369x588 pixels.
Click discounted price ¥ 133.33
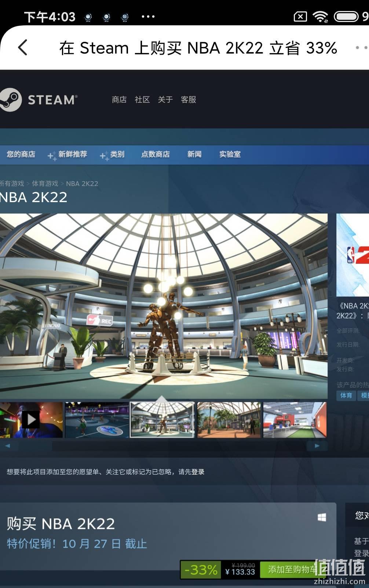pyautogui.click(x=240, y=572)
